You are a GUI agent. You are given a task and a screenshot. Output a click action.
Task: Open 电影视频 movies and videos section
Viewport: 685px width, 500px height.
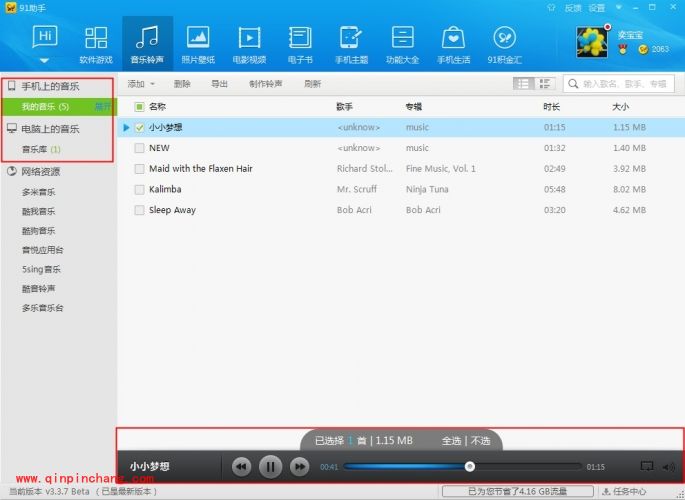(249, 45)
